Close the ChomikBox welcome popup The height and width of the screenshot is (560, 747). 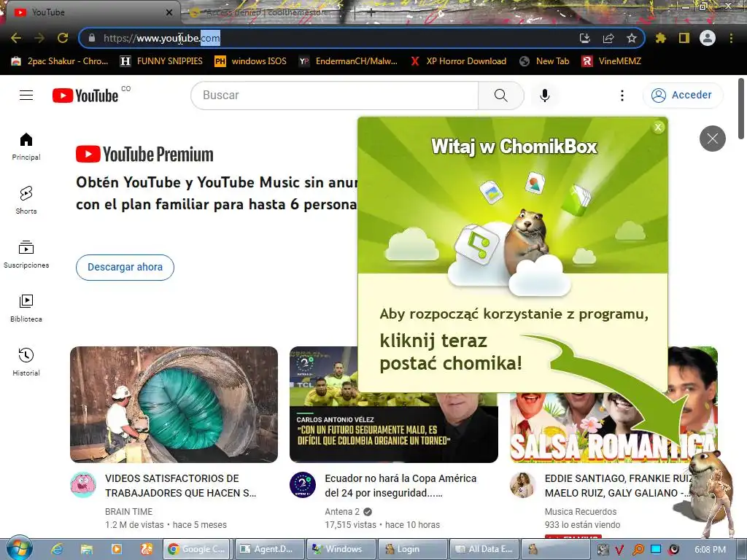(x=658, y=127)
